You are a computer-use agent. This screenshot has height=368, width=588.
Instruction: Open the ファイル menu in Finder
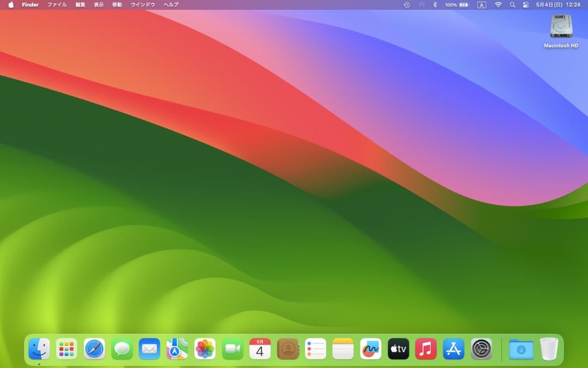(x=57, y=4)
